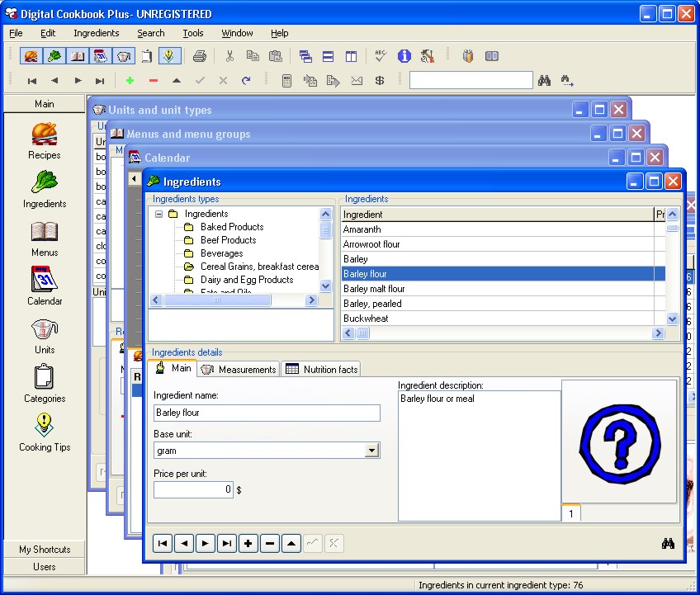The width and height of the screenshot is (700, 595).
Task: Click the green plus add record icon
Action: (130, 81)
